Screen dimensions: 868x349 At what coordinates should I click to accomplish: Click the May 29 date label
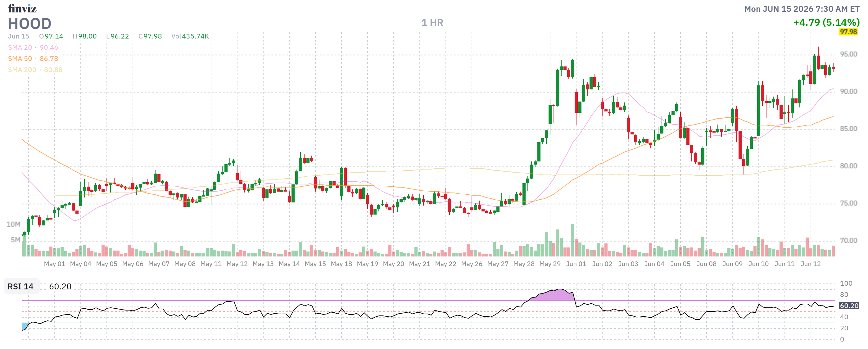550,264
